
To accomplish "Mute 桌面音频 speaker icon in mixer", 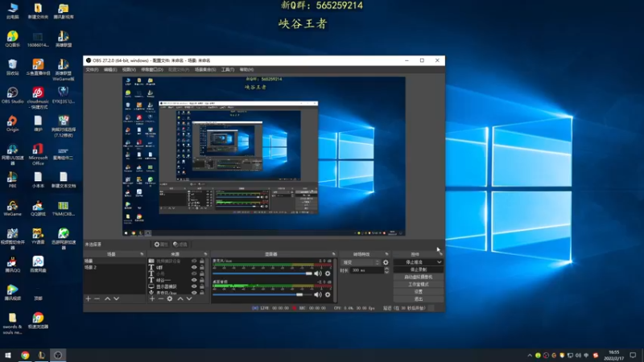I will tap(318, 294).
